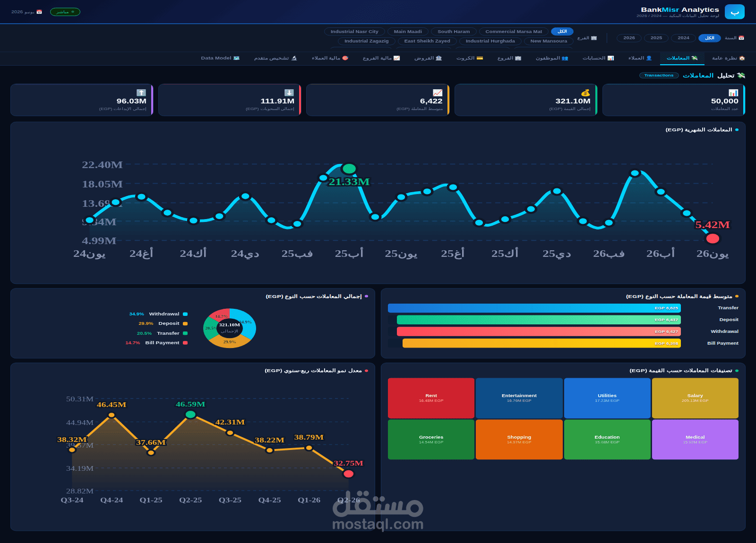The height and width of the screenshot is (543, 756).
Task: Click the withdrawals down-arrow icon on 111.91M card
Action: tap(289, 93)
